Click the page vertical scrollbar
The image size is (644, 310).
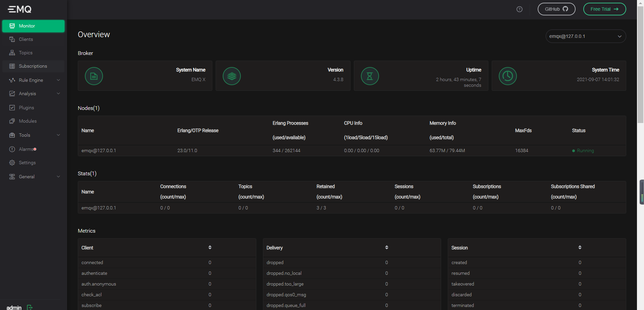click(x=640, y=65)
